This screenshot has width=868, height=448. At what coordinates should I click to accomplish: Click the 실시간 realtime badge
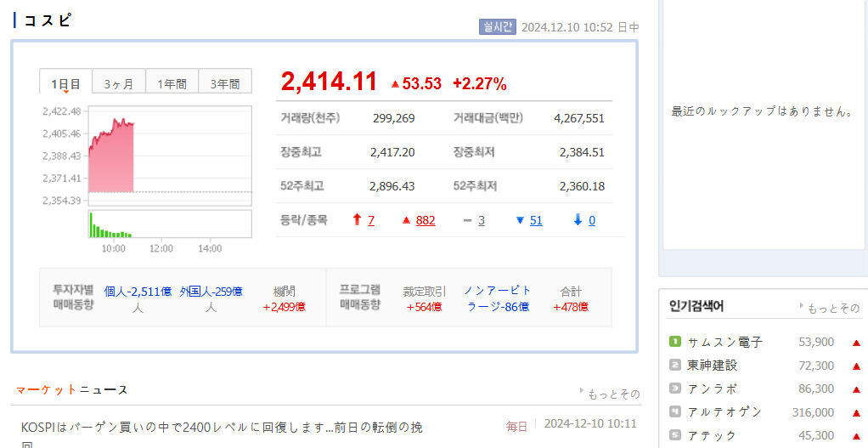pyautogui.click(x=497, y=27)
